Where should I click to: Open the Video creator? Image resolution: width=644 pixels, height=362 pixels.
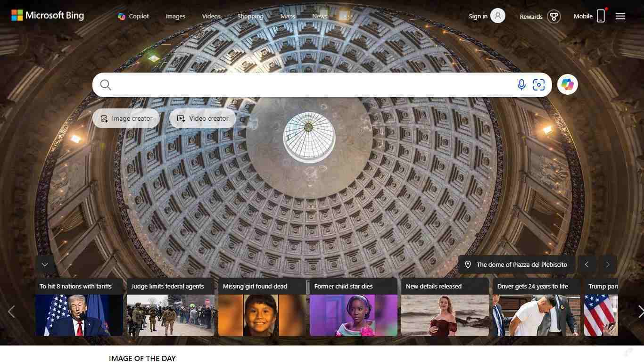click(x=202, y=118)
